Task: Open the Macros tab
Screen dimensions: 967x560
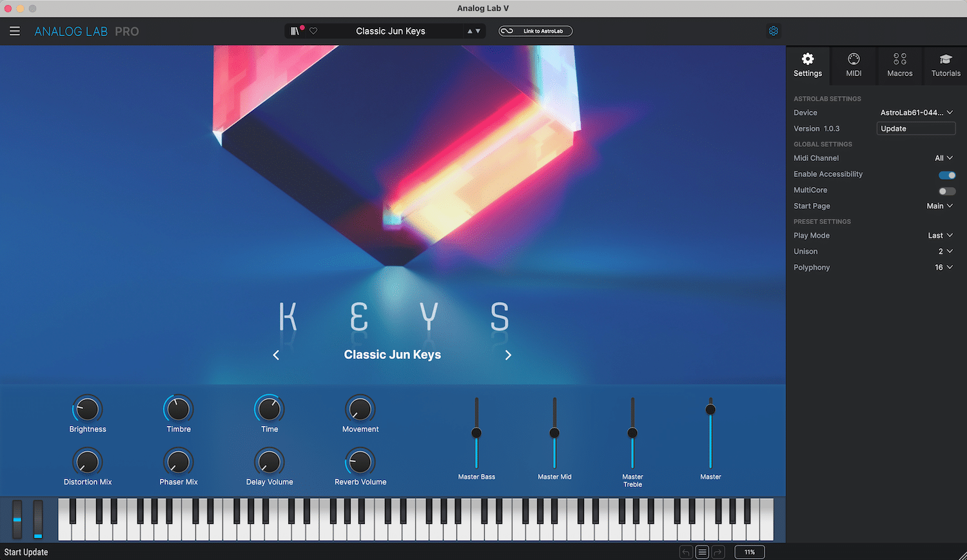Action: [900, 65]
